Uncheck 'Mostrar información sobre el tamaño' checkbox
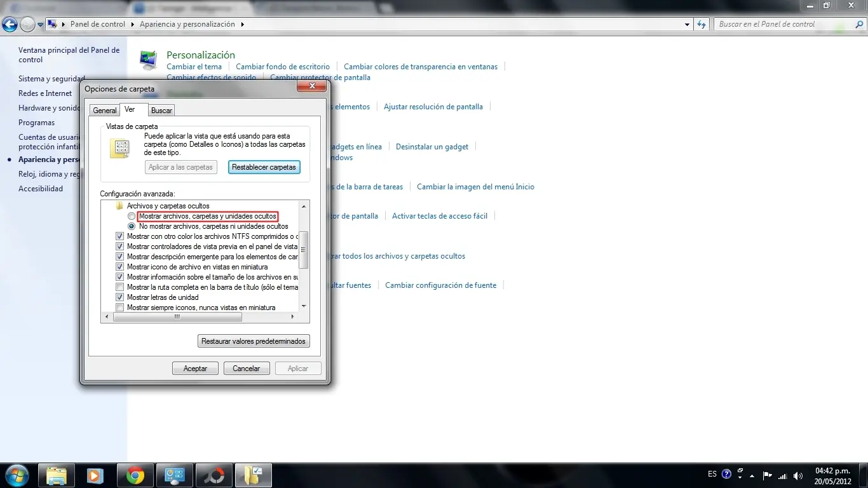The width and height of the screenshot is (868, 488). [119, 277]
